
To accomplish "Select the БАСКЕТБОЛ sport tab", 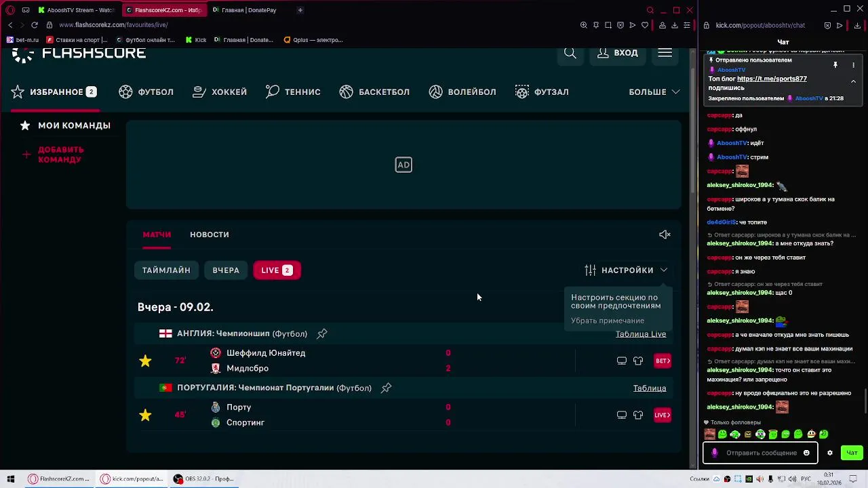I will pyautogui.click(x=374, y=91).
